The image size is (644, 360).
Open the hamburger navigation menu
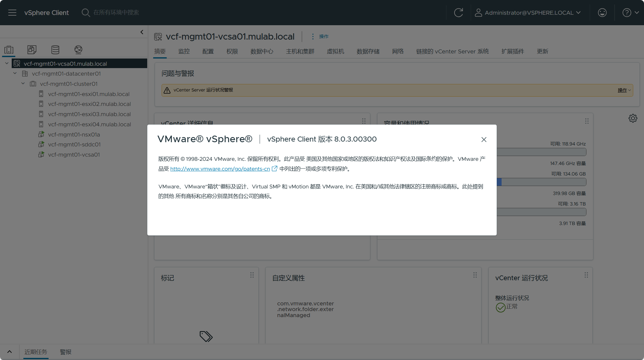point(12,13)
